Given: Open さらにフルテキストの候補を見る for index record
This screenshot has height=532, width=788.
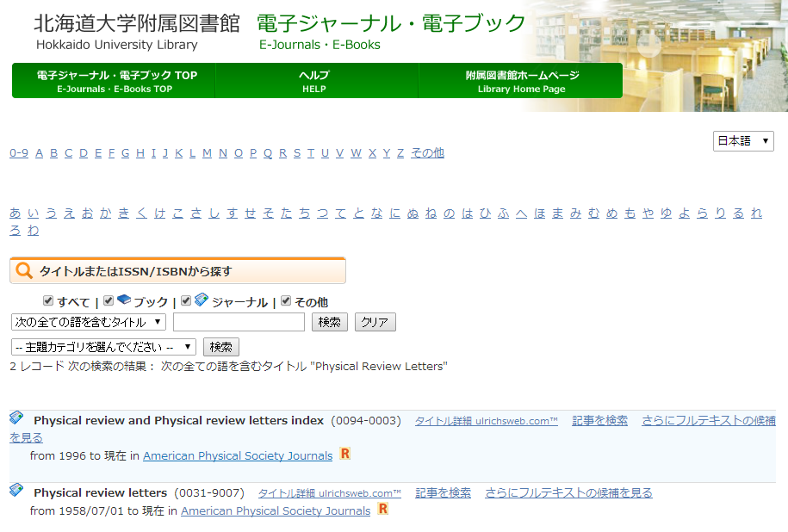Looking at the screenshot, I should tap(709, 420).
